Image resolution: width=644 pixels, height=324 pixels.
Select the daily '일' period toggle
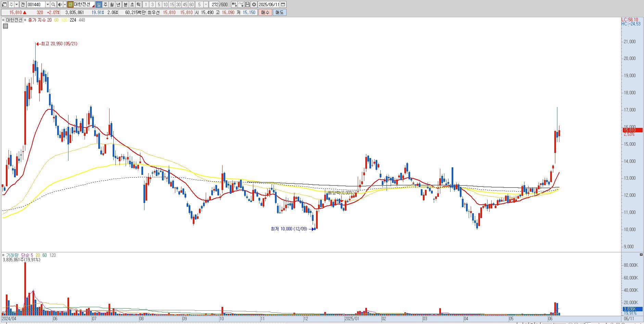coord(99,4)
